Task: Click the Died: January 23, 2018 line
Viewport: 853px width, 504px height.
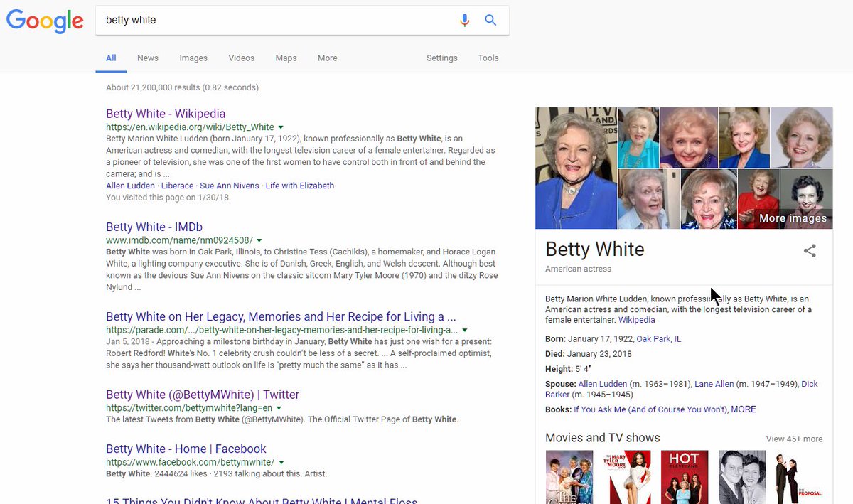Action: (588, 354)
